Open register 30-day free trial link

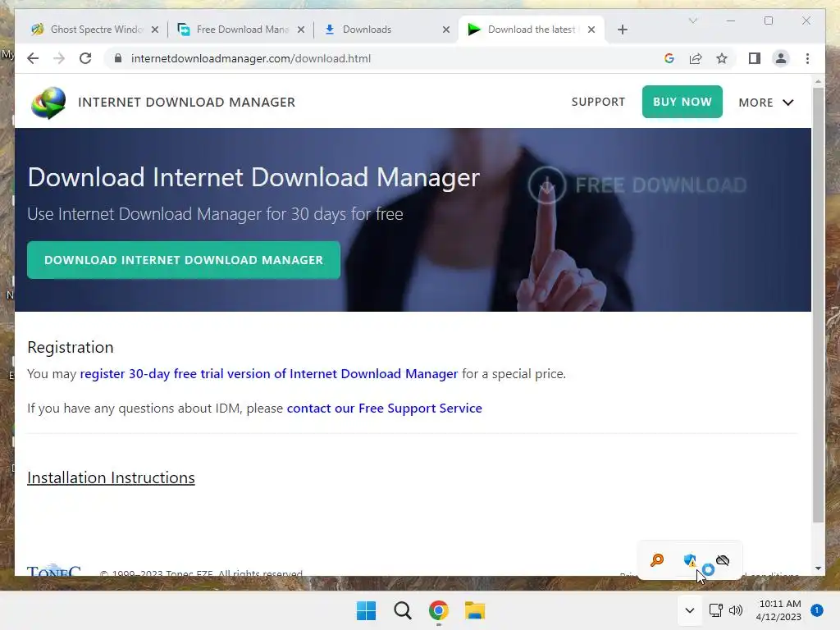point(269,373)
